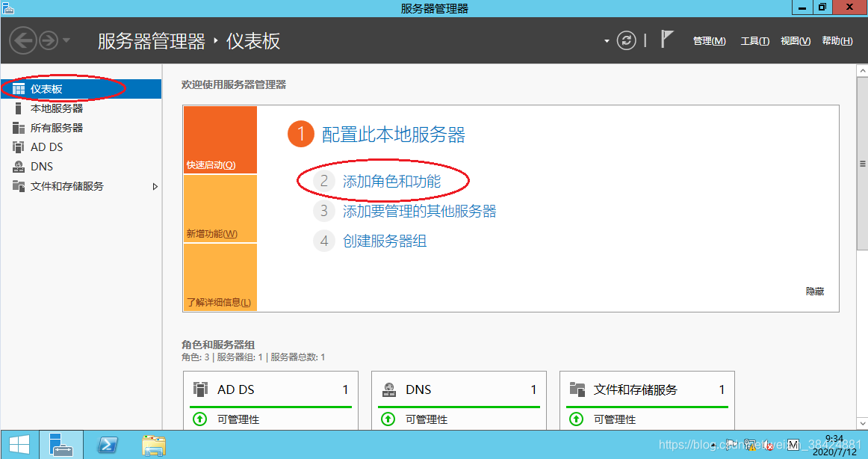Click the vertical scrollbar down arrow
The height and width of the screenshot is (459, 868).
[862, 424]
